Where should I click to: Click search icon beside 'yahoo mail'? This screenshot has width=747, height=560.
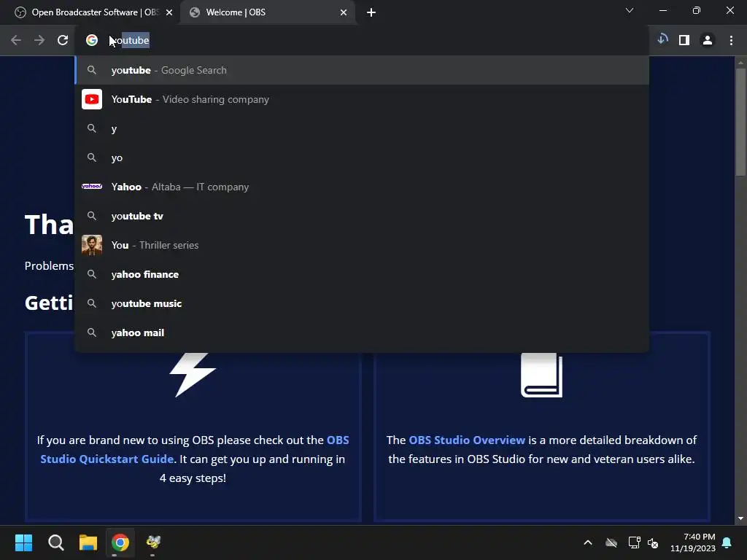coord(92,332)
